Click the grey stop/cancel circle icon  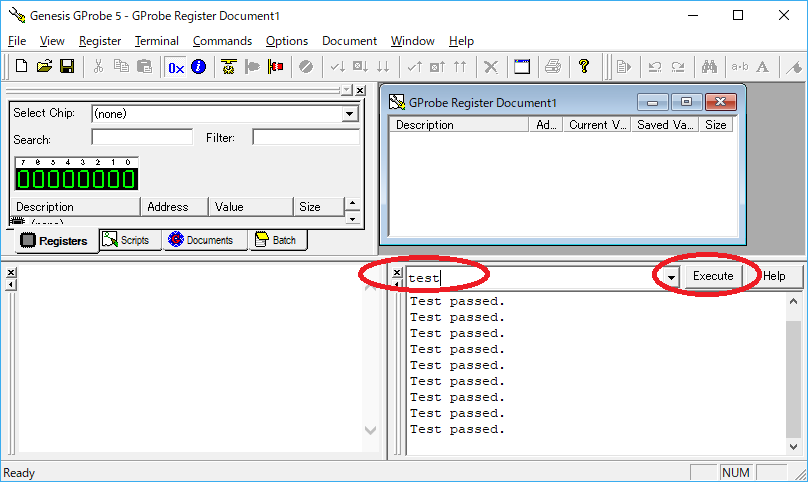coord(306,67)
